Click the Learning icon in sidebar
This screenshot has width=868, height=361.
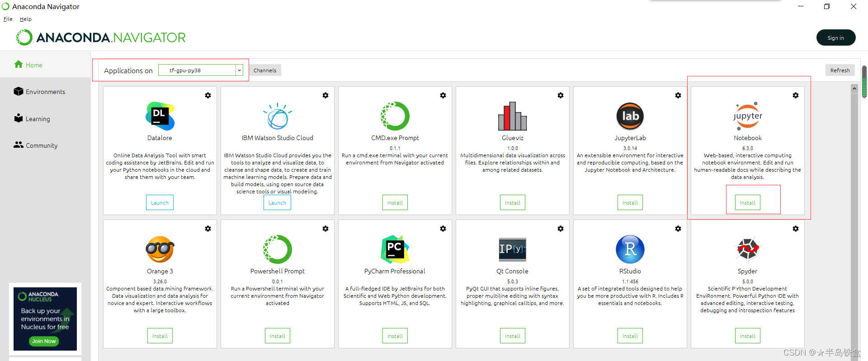19,118
